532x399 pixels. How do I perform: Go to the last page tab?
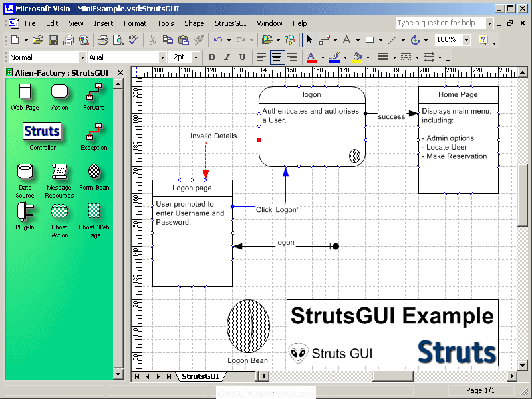tap(169, 376)
